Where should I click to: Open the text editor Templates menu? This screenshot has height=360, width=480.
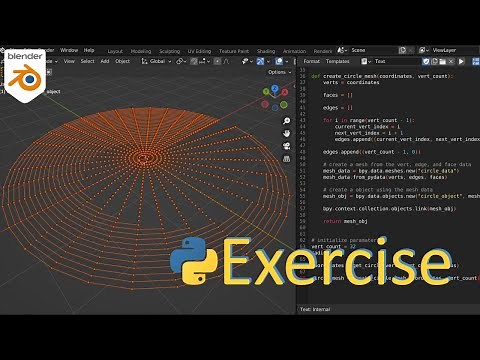tap(337, 61)
